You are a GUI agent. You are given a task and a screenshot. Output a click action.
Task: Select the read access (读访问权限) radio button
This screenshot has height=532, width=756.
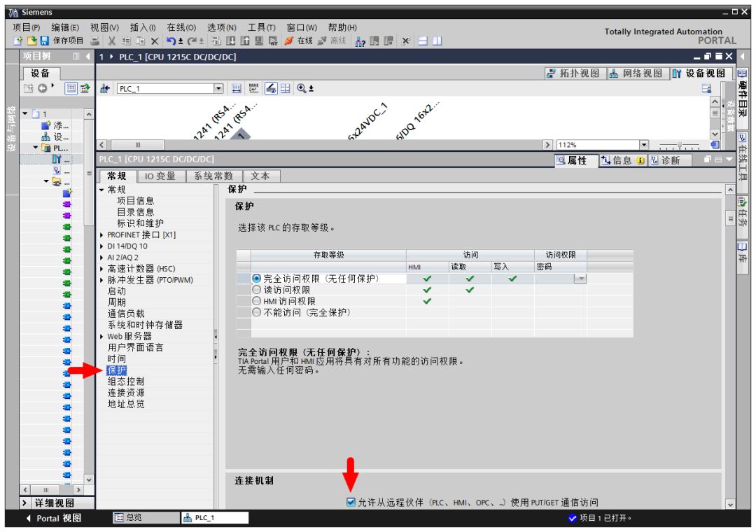click(256, 290)
